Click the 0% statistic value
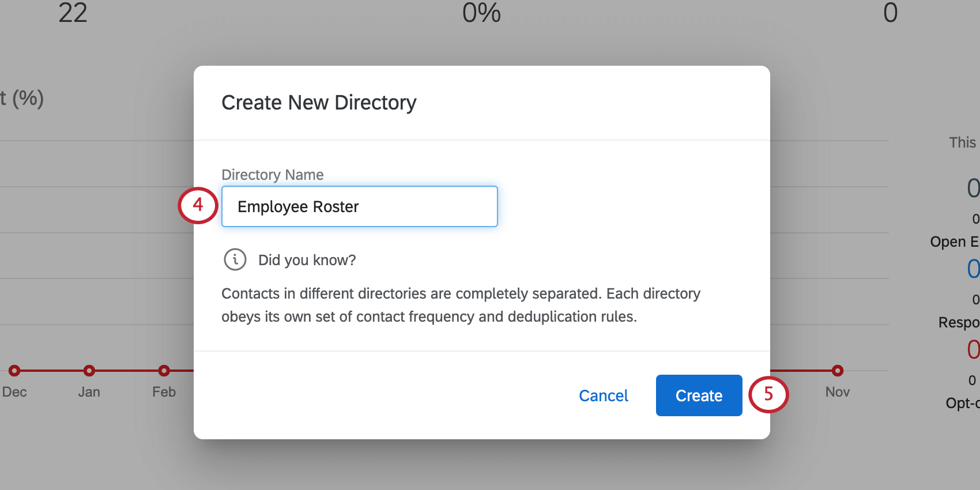 481,13
